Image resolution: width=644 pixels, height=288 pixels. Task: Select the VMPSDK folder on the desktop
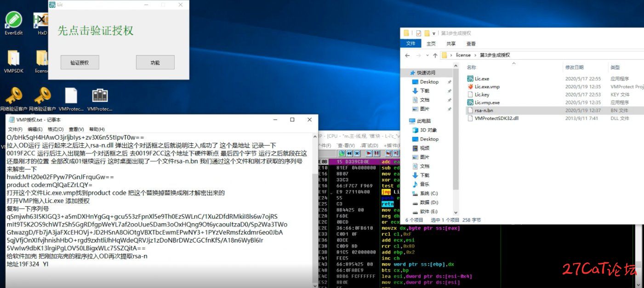pyautogui.click(x=13, y=62)
